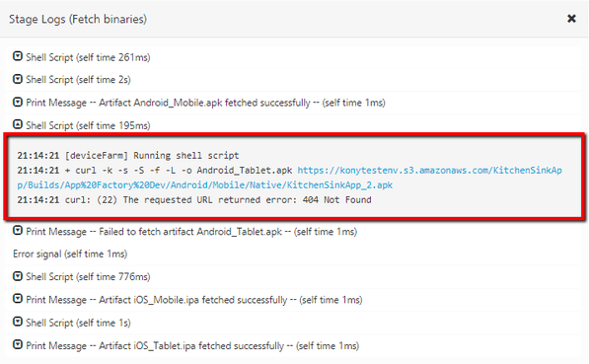The width and height of the screenshot is (589, 364).
Task: Expand iOS_Tablet.ipa fetched successfully message icon
Action: click(x=18, y=345)
